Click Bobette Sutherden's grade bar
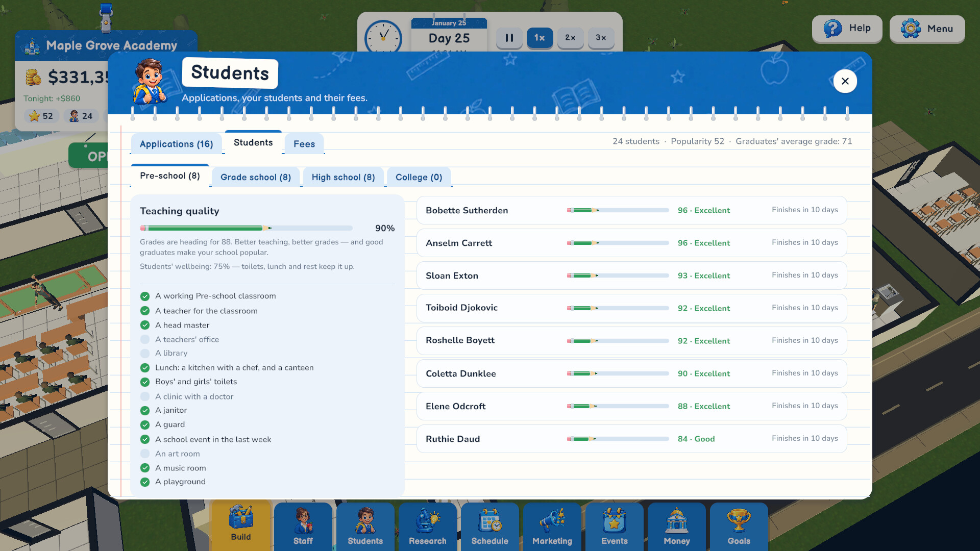This screenshot has height=551, width=980. (618, 210)
